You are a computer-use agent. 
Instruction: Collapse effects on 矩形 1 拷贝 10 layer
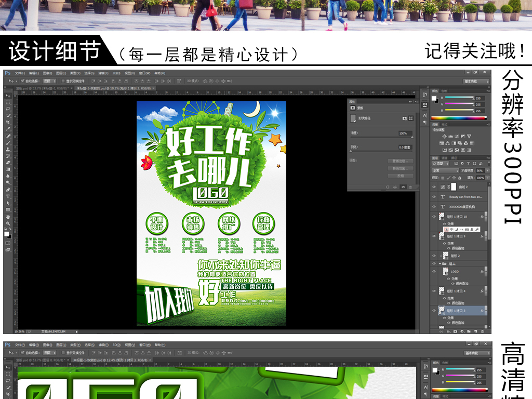click(486, 217)
